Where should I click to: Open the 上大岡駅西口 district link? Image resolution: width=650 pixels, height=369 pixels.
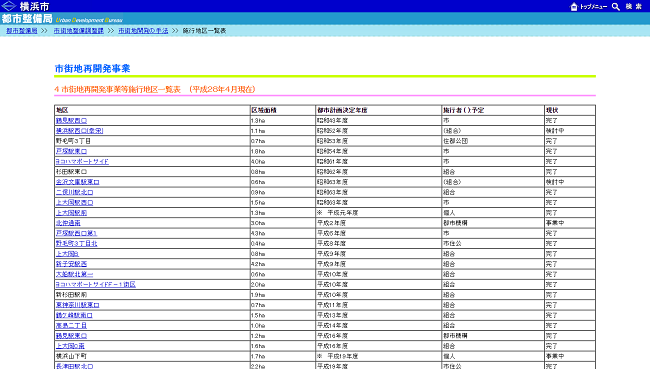[x=75, y=203]
